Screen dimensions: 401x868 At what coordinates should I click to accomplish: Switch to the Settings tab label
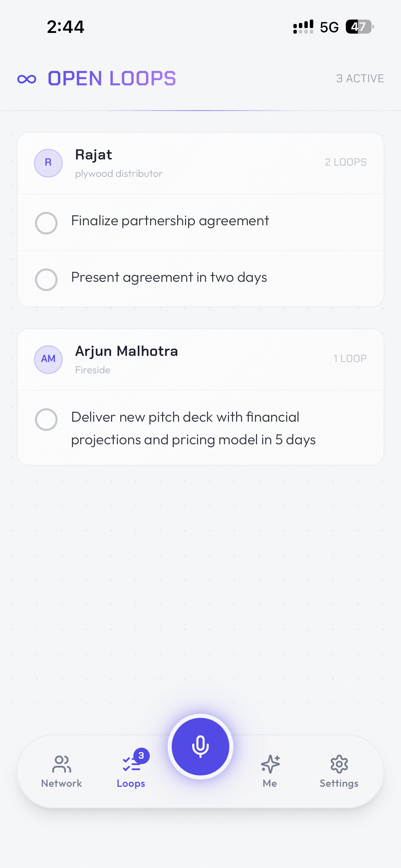tap(339, 784)
